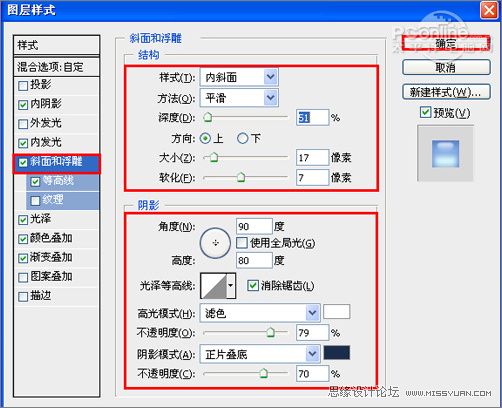This screenshot has width=502, height=408.
Task: Check the 使用全局光 checkbox
Action: coord(242,243)
